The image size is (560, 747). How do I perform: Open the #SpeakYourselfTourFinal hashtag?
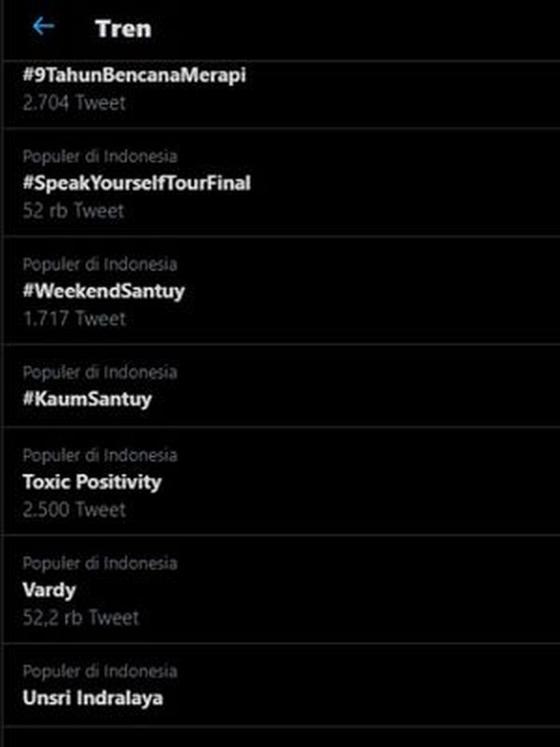tap(137, 183)
